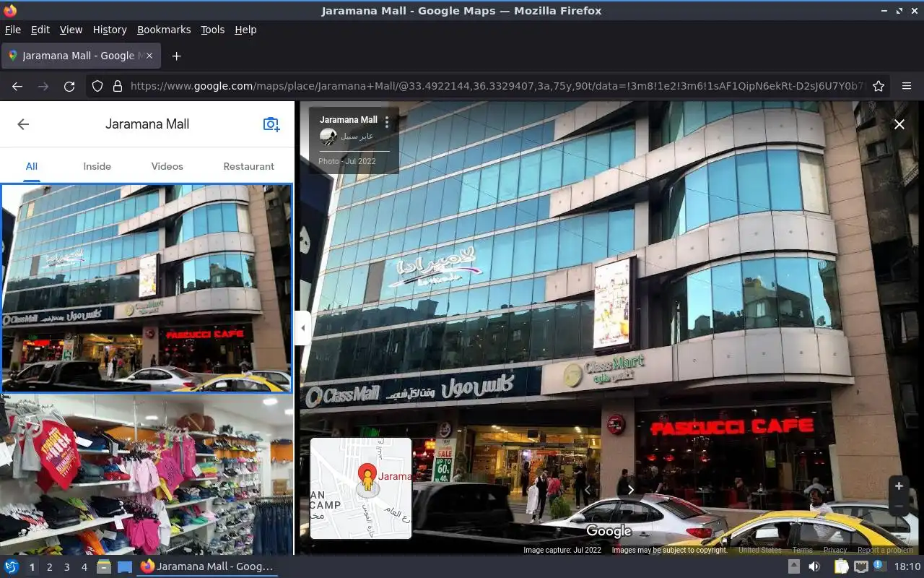Zoom in on the photo

[899, 486]
